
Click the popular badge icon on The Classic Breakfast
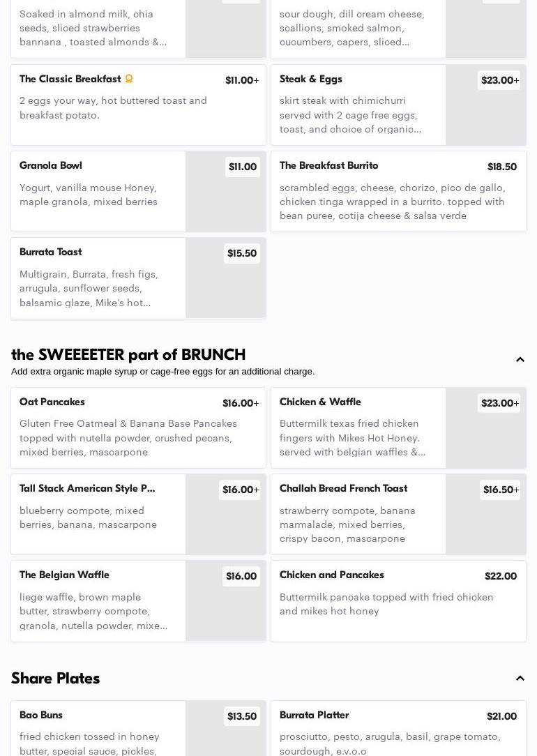click(129, 79)
